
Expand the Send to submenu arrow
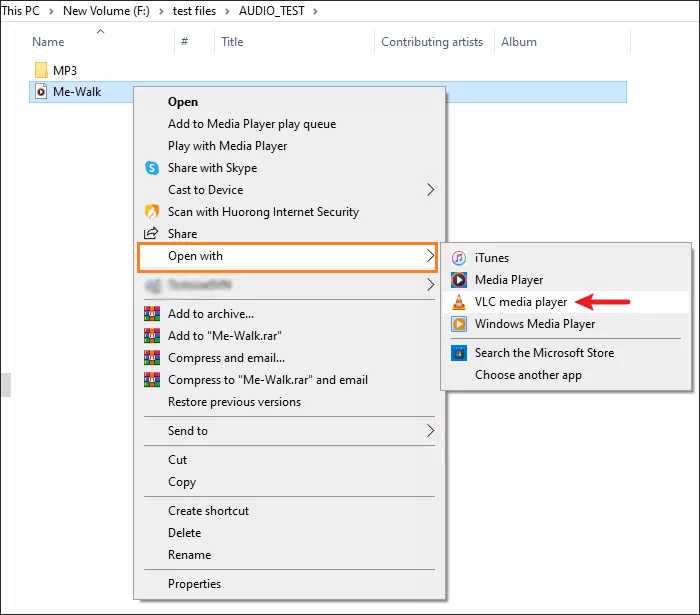point(430,431)
